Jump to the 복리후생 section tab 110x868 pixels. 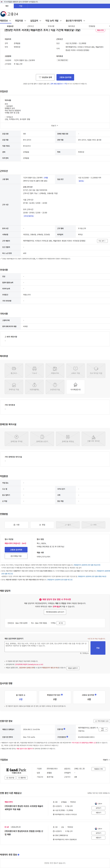point(71,26)
